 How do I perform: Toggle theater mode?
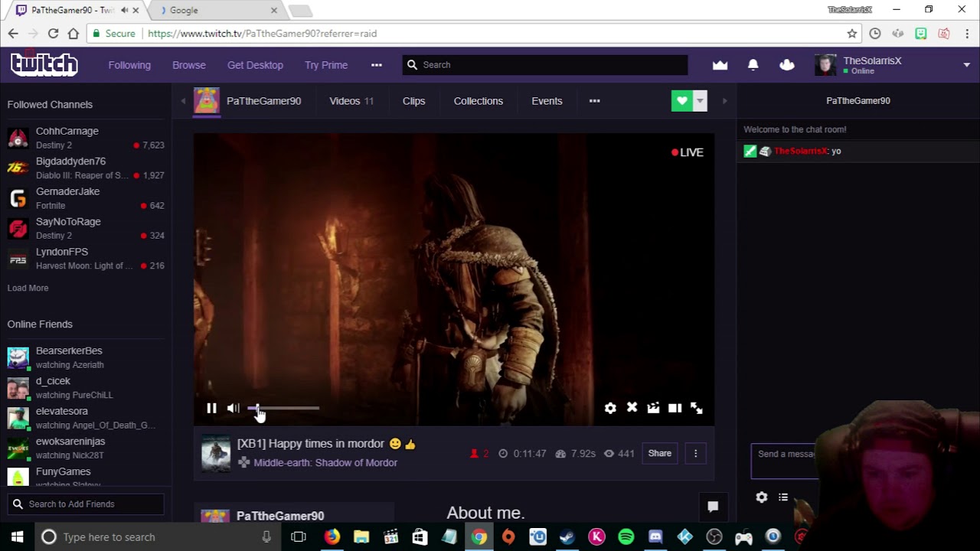pyautogui.click(x=675, y=409)
